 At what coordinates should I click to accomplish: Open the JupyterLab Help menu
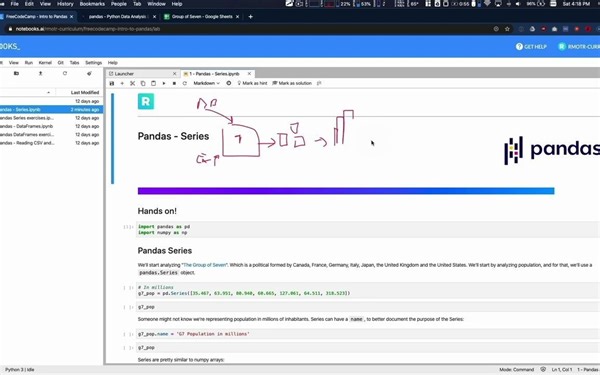[112, 63]
